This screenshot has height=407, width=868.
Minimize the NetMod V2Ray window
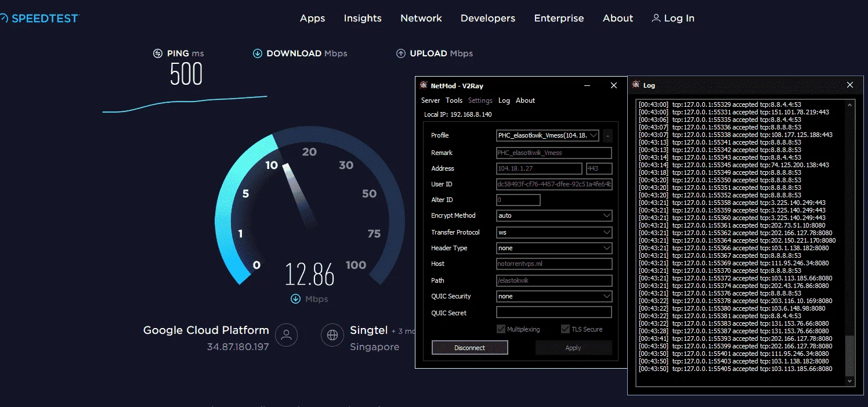pos(587,85)
